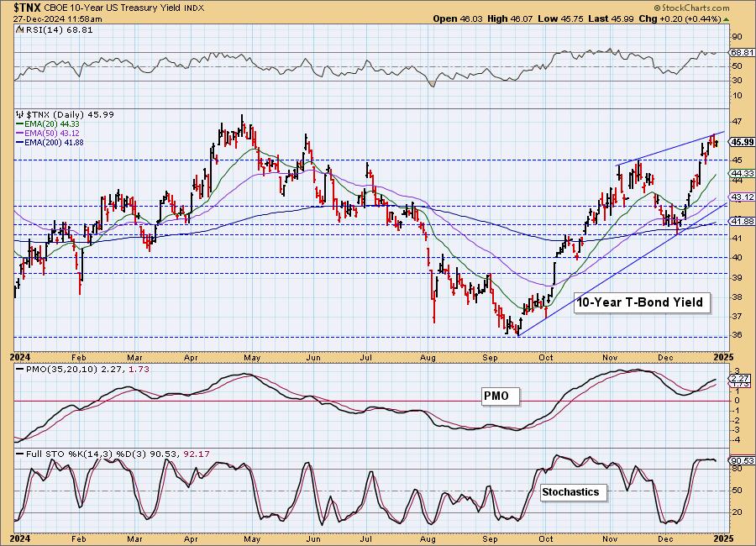
Task: Click the 43.12 EMA axis tag
Action: (742, 197)
